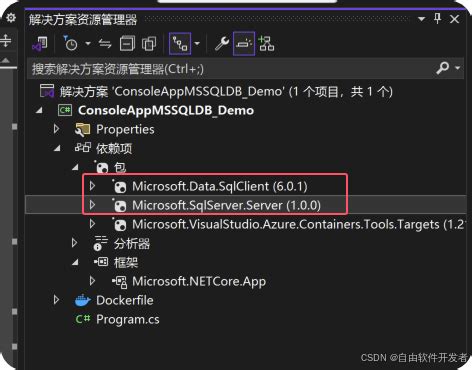472x370 pixels.
Task: Select the 依赖项 dependencies item
Action: [114, 148]
